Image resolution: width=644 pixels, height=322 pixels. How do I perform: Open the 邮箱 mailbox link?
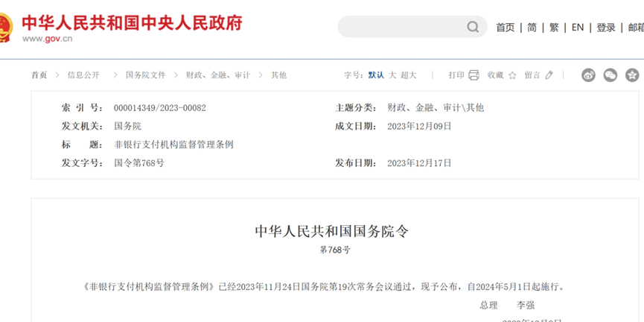tap(636, 28)
